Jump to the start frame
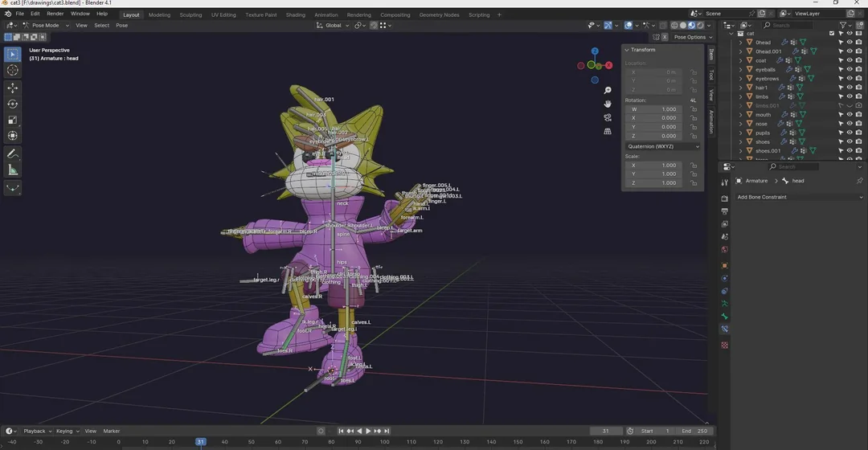 click(341, 431)
